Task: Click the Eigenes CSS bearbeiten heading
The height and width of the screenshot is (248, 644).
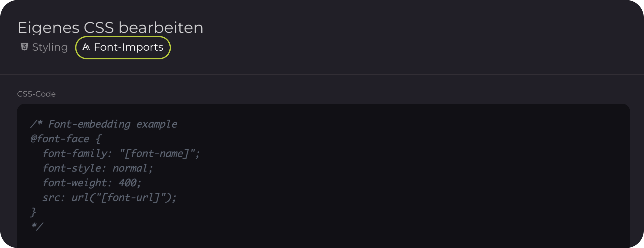Action: (x=110, y=27)
